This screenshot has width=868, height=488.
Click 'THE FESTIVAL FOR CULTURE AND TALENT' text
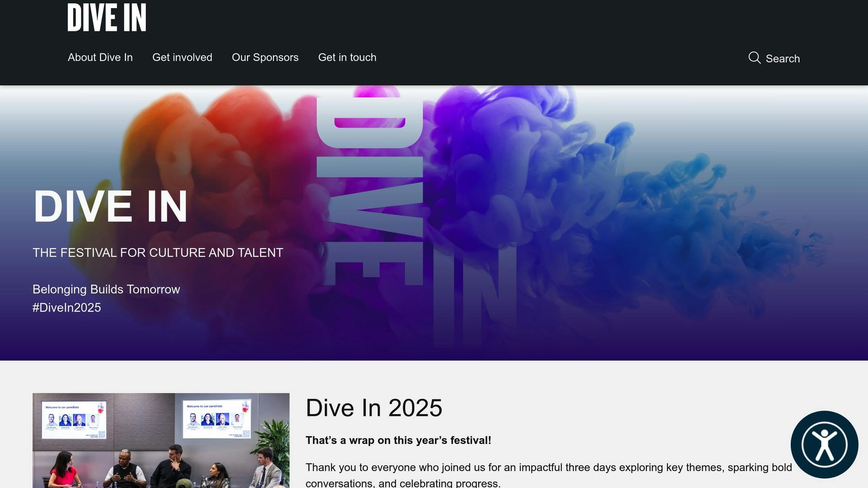158,252
